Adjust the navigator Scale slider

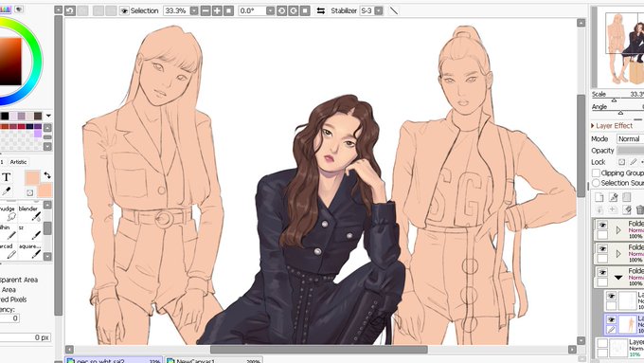(x=614, y=100)
